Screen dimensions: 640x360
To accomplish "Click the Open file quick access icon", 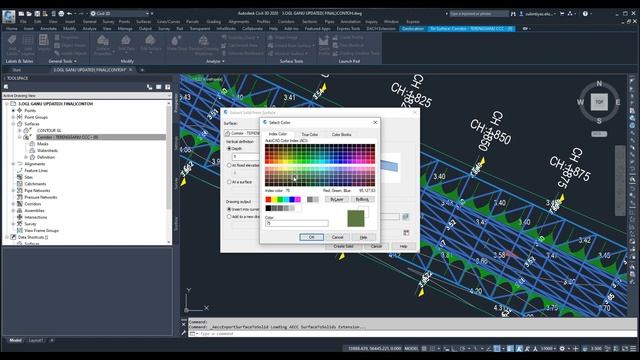I will [x=29, y=13].
